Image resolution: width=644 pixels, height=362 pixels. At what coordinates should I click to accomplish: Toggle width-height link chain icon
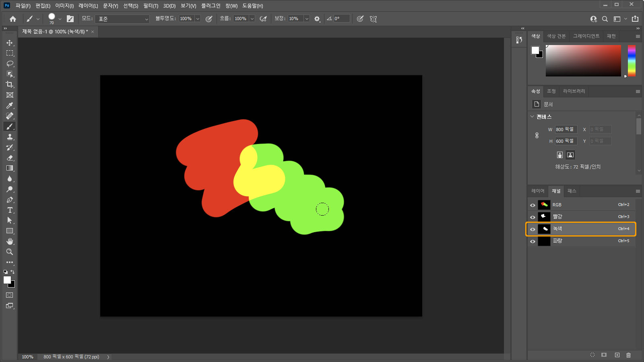point(537,135)
